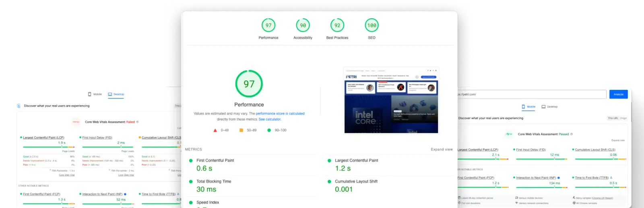Image resolution: width=644 pixels, height=208 pixels.
Task: Click the Cumulative Layout Shift 0.001 value
Action: 344,189
